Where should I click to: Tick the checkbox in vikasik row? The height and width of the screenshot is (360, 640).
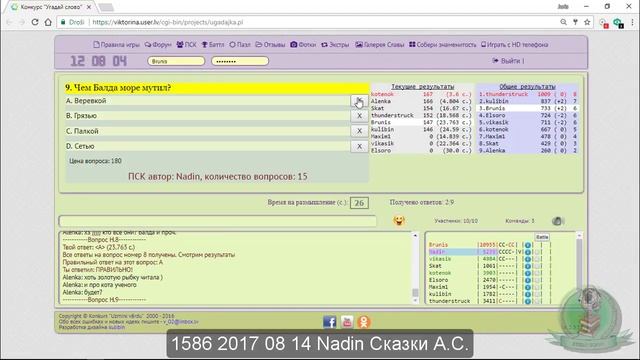[537, 259]
